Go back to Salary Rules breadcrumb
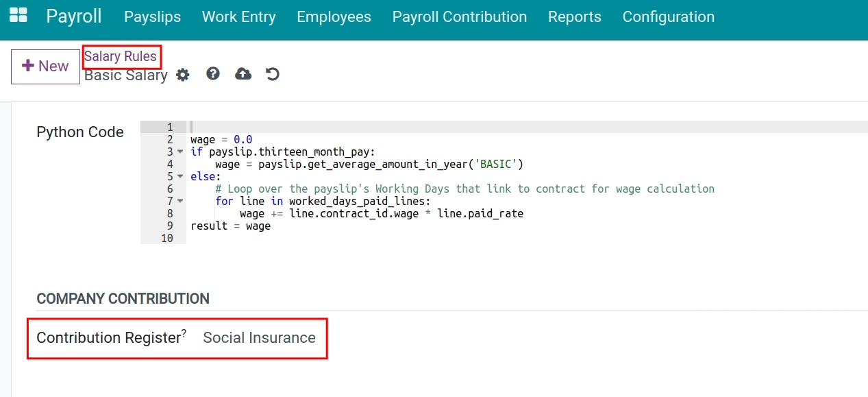Screen dimensions: 868x397 coord(121,56)
